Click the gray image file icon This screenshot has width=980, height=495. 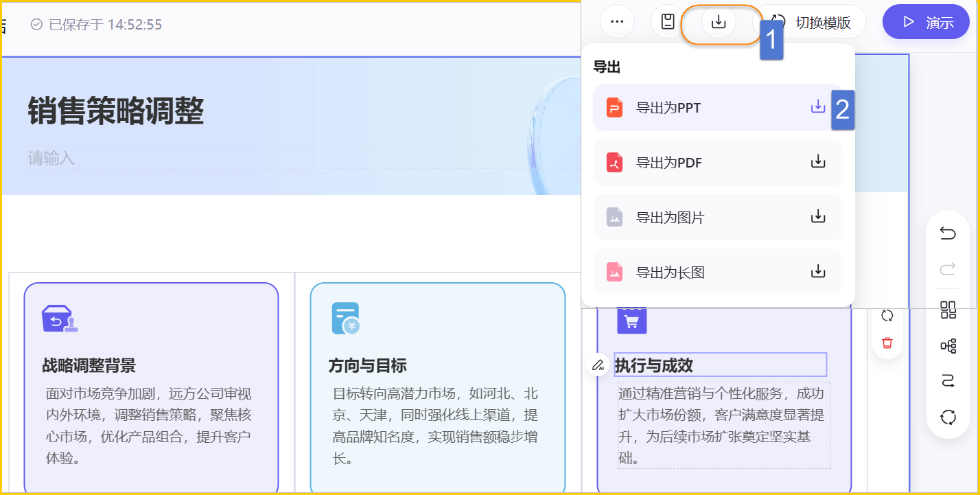614,217
